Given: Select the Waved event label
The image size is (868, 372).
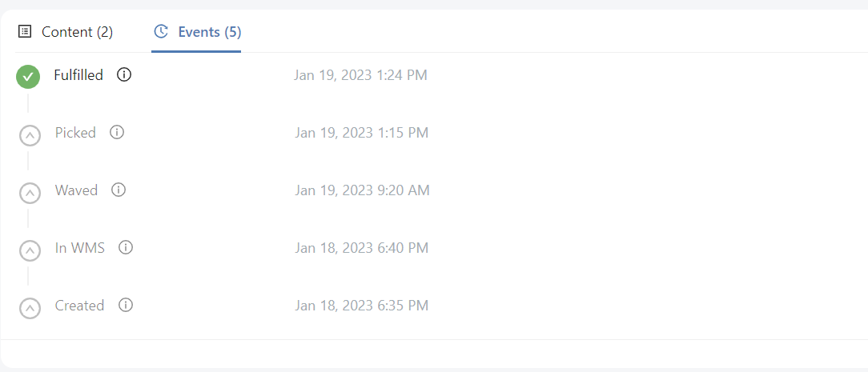Looking at the screenshot, I should coord(76,190).
